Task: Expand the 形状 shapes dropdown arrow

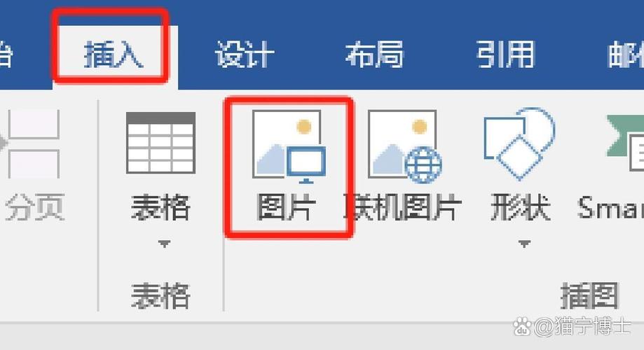Action: (x=523, y=244)
